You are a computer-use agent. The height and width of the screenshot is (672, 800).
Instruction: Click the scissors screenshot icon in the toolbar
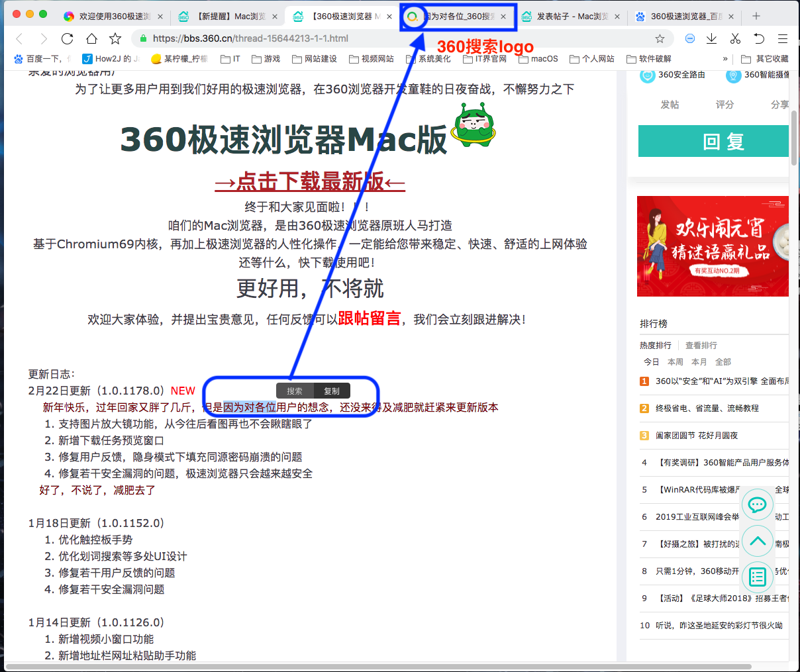click(735, 39)
